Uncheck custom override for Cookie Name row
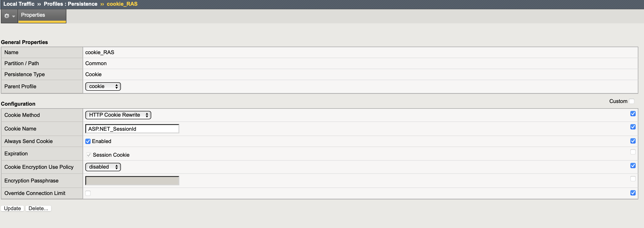Screen dimensions: 644x228 633,127
